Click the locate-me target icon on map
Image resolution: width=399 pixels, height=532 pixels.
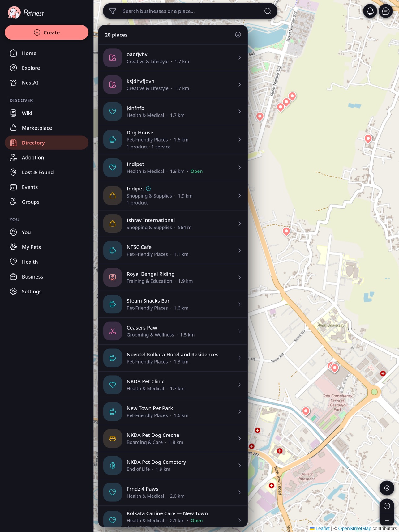point(387,488)
